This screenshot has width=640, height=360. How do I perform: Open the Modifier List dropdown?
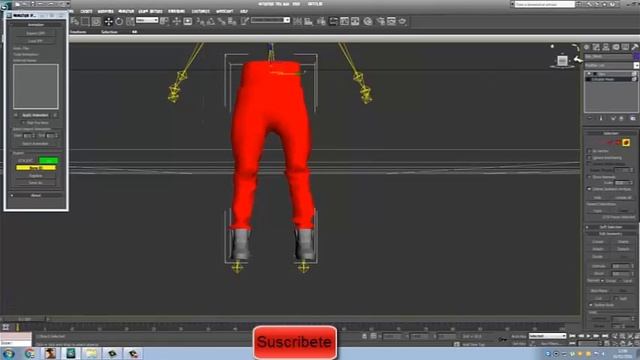636,65
